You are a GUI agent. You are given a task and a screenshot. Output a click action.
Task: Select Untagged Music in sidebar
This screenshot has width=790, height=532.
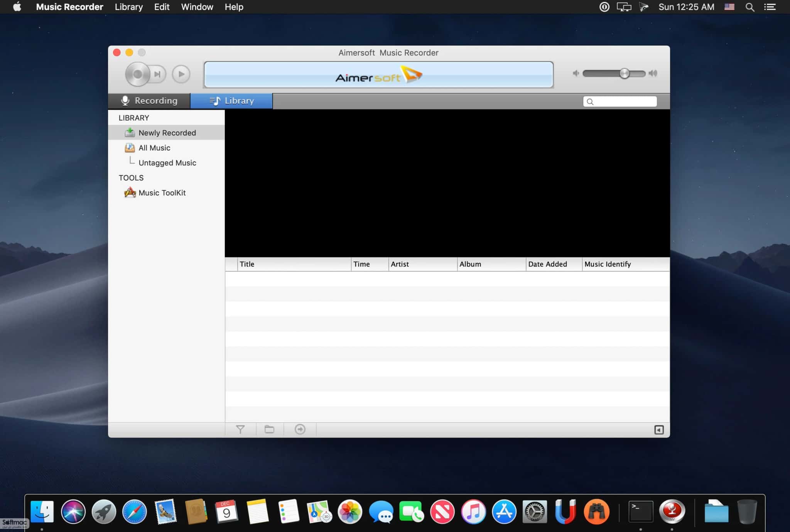[167, 163]
